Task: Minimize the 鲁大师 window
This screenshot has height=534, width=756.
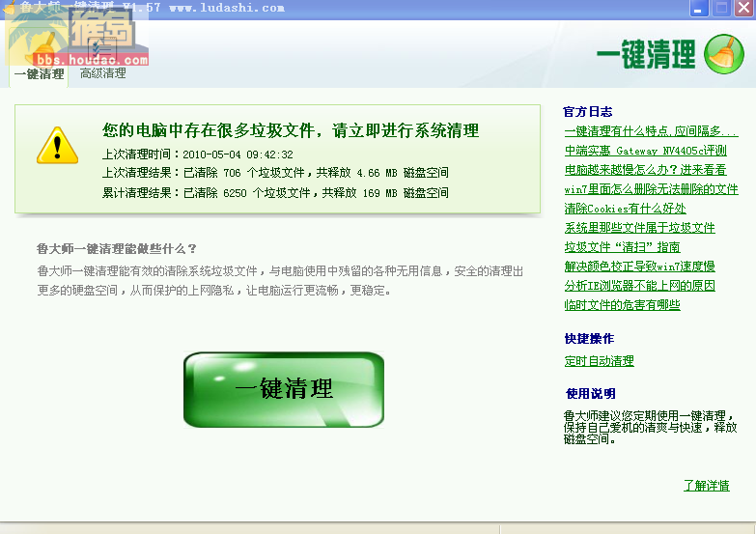Action: pyautogui.click(x=698, y=8)
